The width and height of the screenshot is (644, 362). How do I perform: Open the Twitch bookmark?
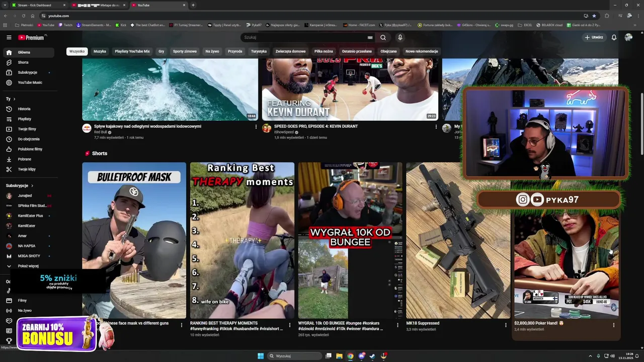click(x=65, y=25)
